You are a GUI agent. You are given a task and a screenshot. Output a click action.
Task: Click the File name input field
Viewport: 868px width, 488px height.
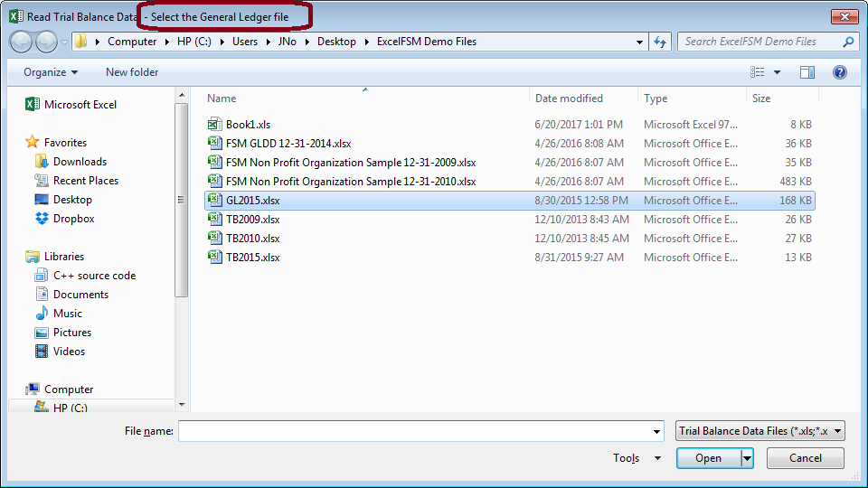(414, 431)
